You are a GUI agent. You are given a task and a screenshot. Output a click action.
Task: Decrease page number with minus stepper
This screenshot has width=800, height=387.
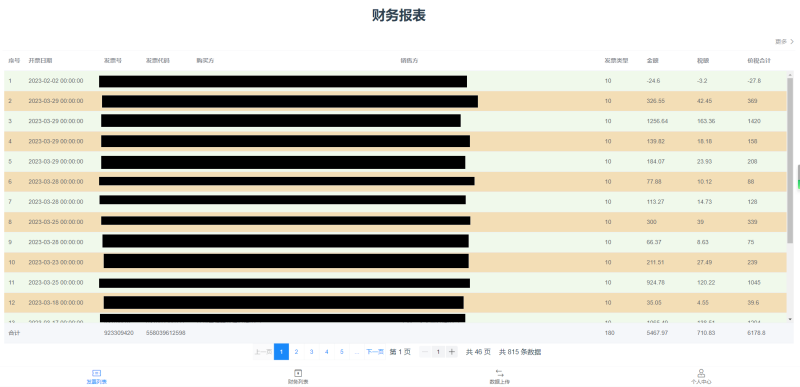coord(425,352)
